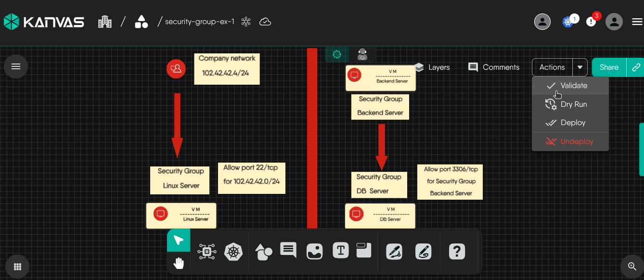The width and height of the screenshot is (644, 280).
Task: Open the user profile avatar menu
Action: point(614,22)
